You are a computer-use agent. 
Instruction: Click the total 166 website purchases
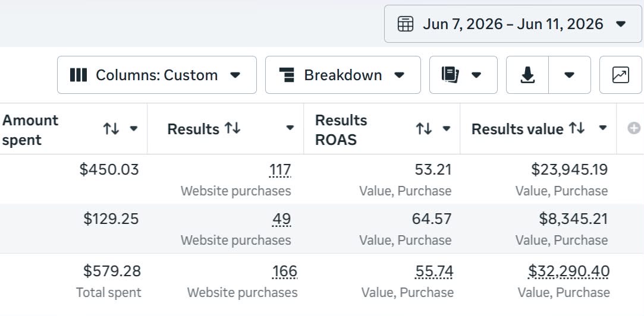285,271
